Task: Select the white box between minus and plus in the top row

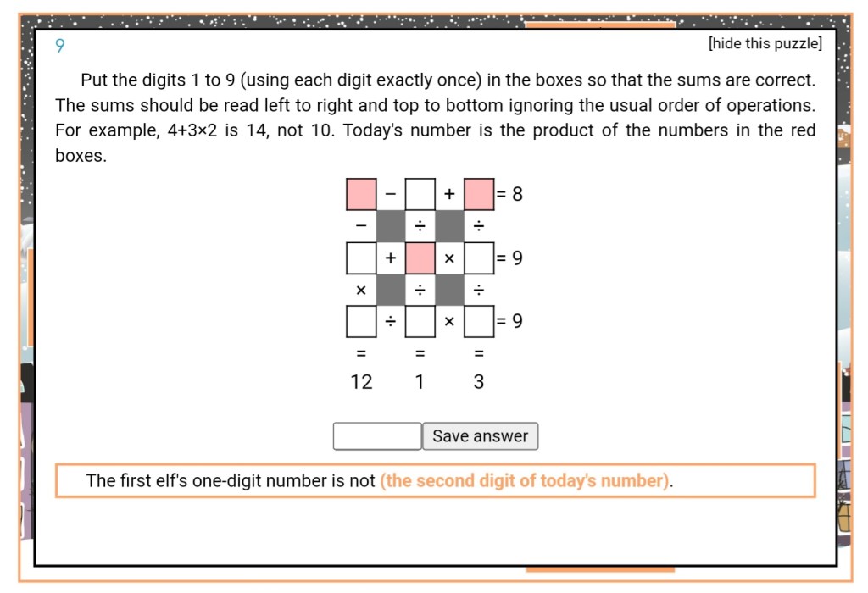Action: pyautogui.click(x=420, y=194)
